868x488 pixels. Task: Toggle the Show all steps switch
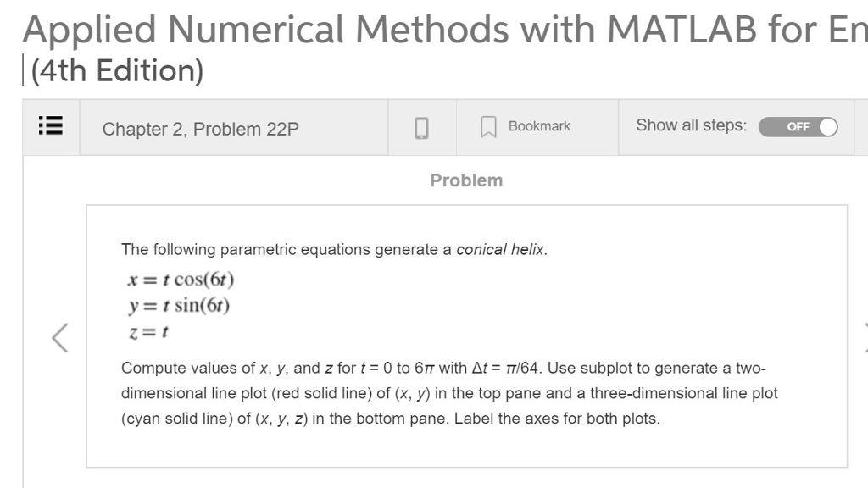tap(798, 127)
